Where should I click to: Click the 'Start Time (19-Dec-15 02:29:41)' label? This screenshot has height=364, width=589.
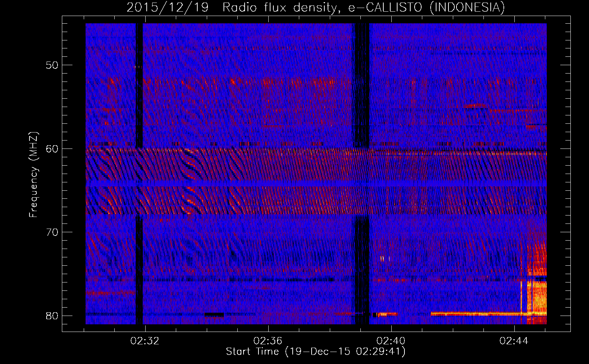pyautogui.click(x=316, y=352)
